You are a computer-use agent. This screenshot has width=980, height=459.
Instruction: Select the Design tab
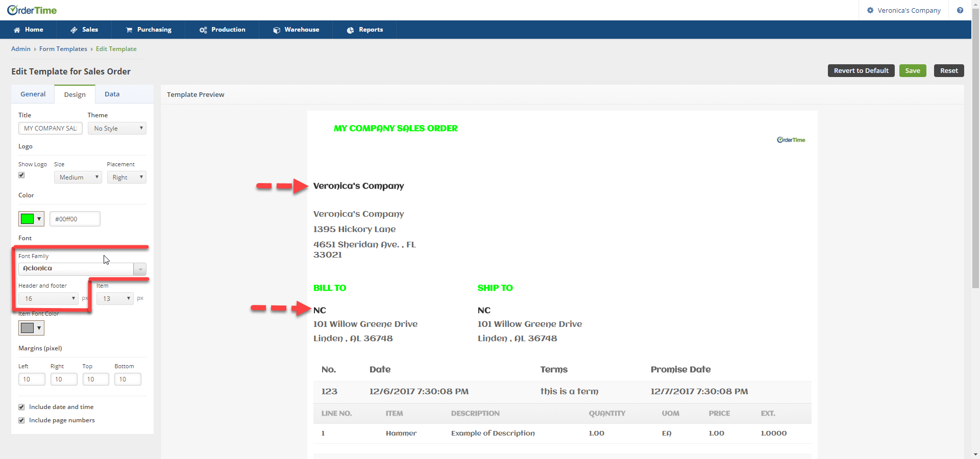[x=75, y=94]
